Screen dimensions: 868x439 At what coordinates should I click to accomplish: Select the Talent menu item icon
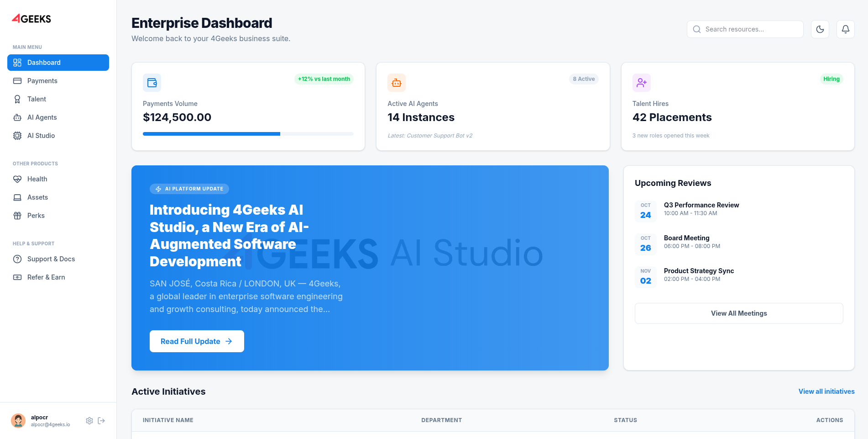[17, 99]
